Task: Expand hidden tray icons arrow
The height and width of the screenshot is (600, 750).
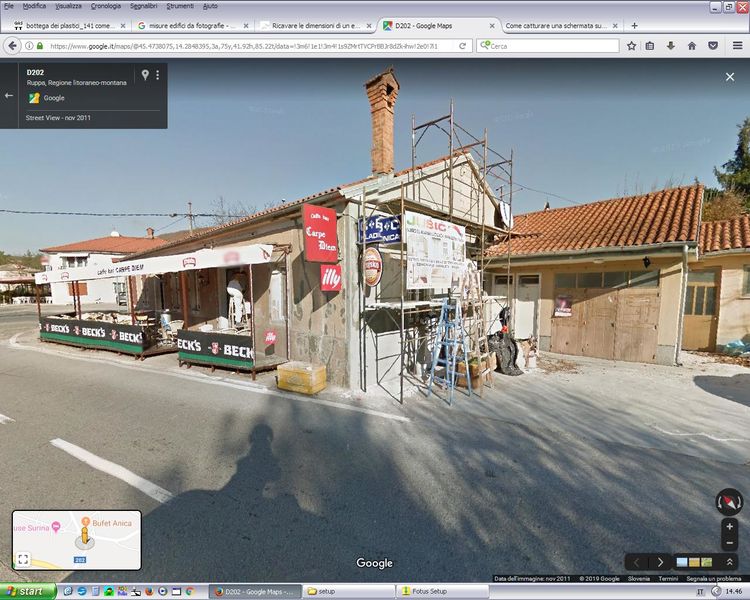Action: [716, 592]
